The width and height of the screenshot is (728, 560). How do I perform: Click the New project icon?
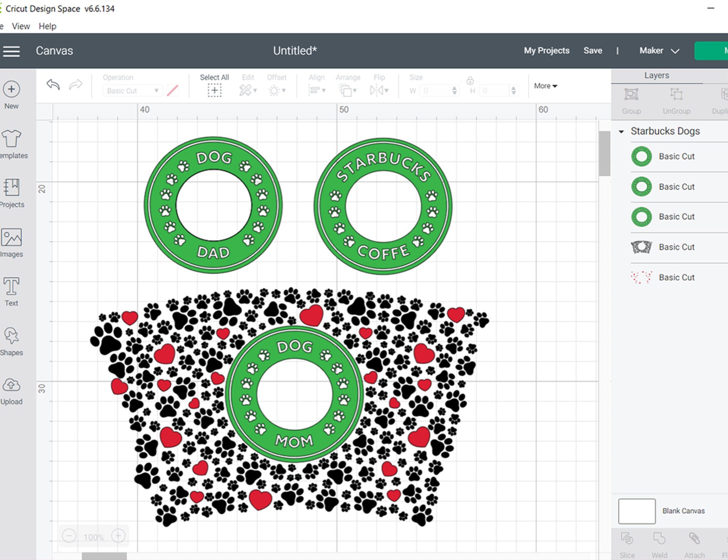point(11,89)
